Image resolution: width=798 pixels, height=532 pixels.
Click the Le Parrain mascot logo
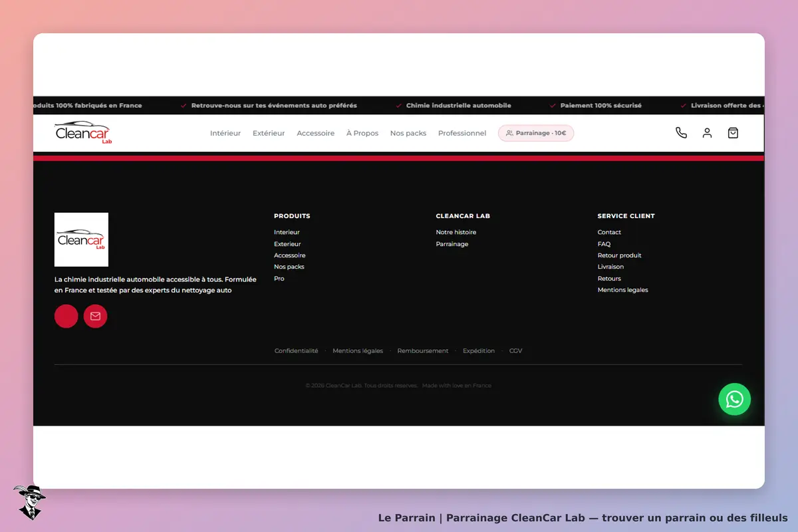tap(29, 502)
